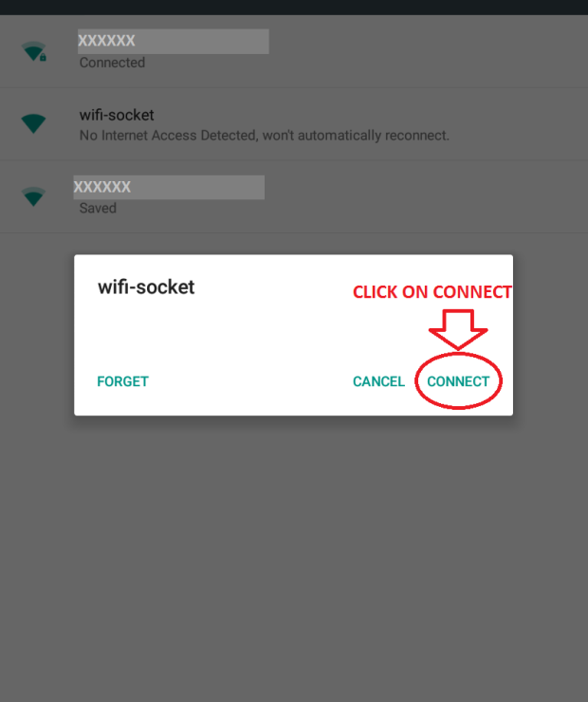This screenshot has height=702, width=588.
Task: Click the "Saved" status label
Action: pos(98,208)
